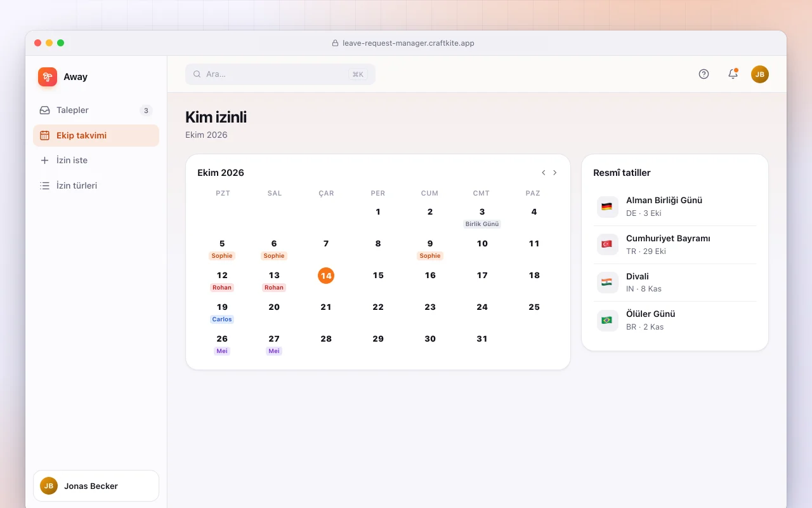
Task: Click the German flag icon
Action: (607, 206)
